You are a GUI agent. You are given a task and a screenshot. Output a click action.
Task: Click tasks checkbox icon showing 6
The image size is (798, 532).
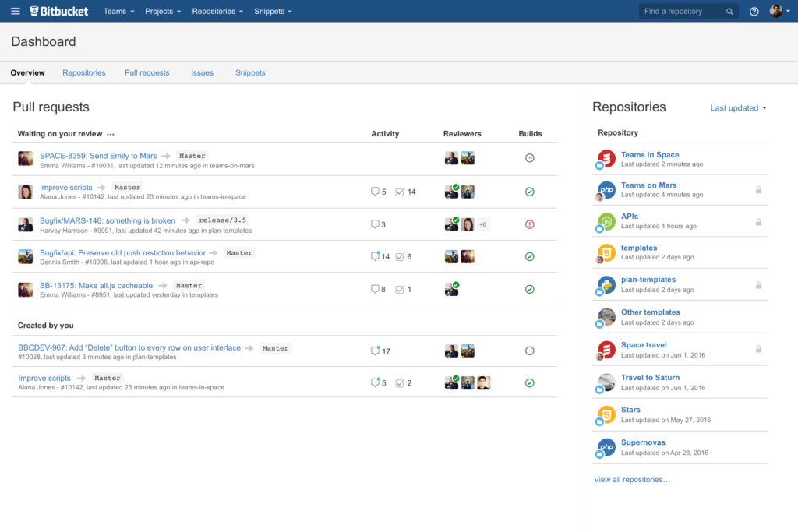[400, 257]
